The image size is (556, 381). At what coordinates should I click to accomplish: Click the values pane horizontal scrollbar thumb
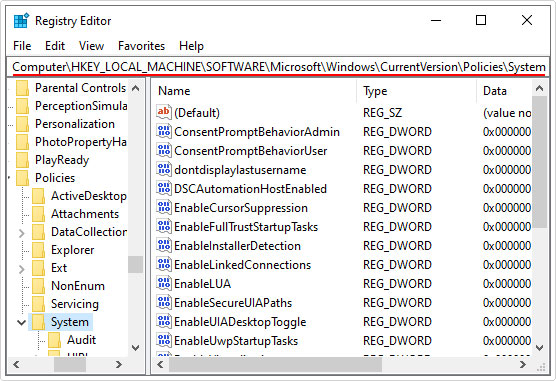[276, 364]
